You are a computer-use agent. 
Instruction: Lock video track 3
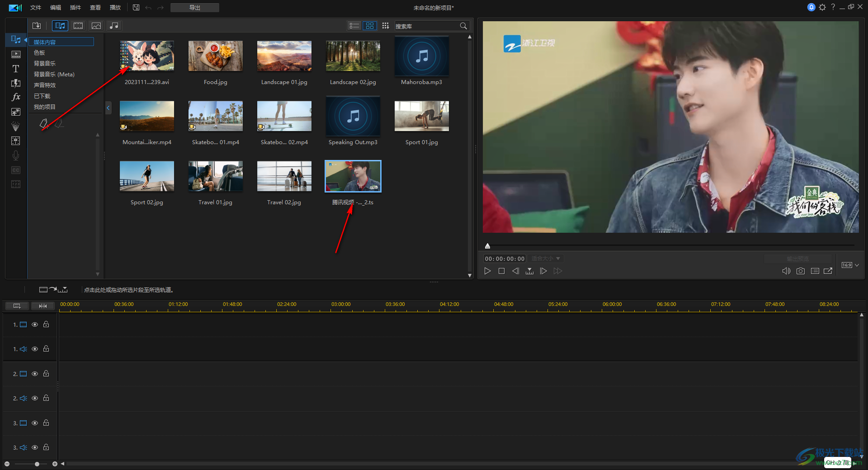[x=46, y=423]
